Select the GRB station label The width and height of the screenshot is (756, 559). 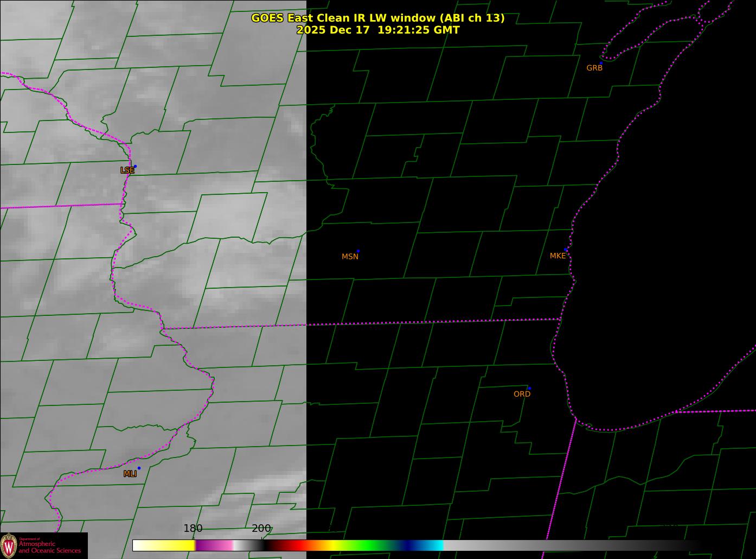pyautogui.click(x=594, y=68)
